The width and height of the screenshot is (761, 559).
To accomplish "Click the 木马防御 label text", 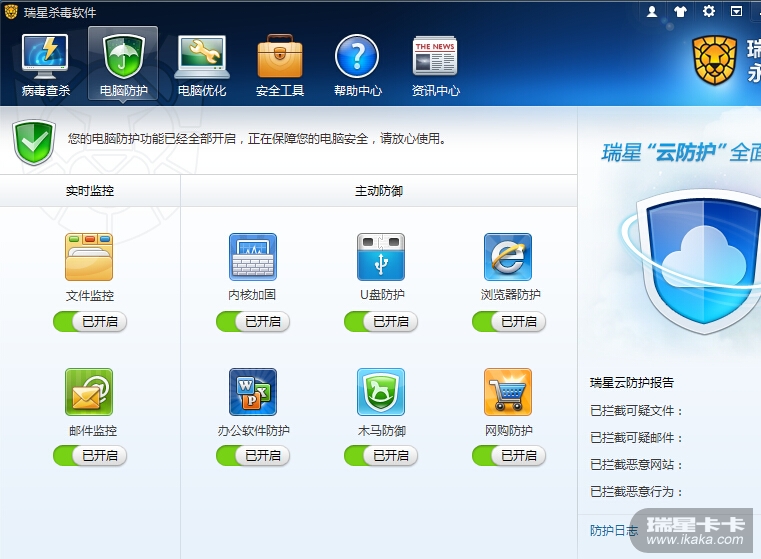I will point(381,430).
